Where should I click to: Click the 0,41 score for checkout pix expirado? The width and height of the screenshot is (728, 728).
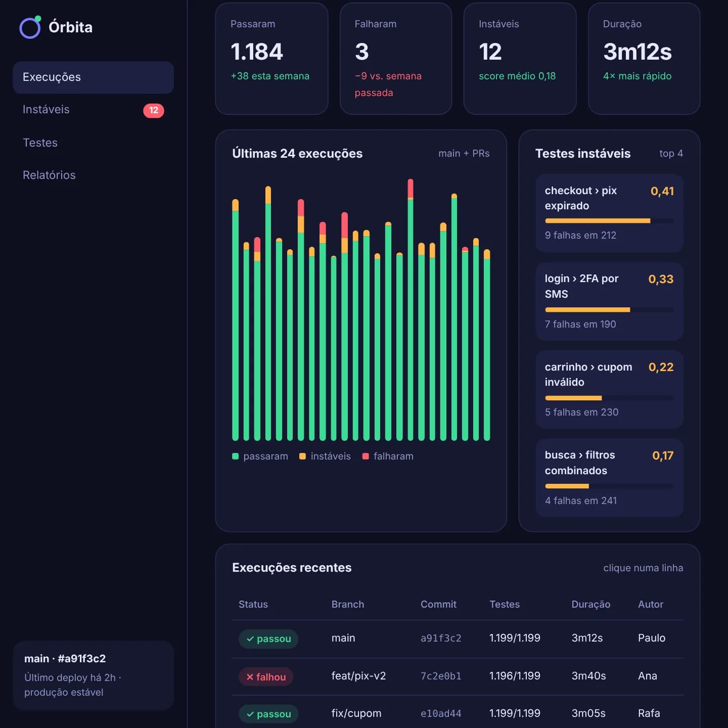[662, 191]
